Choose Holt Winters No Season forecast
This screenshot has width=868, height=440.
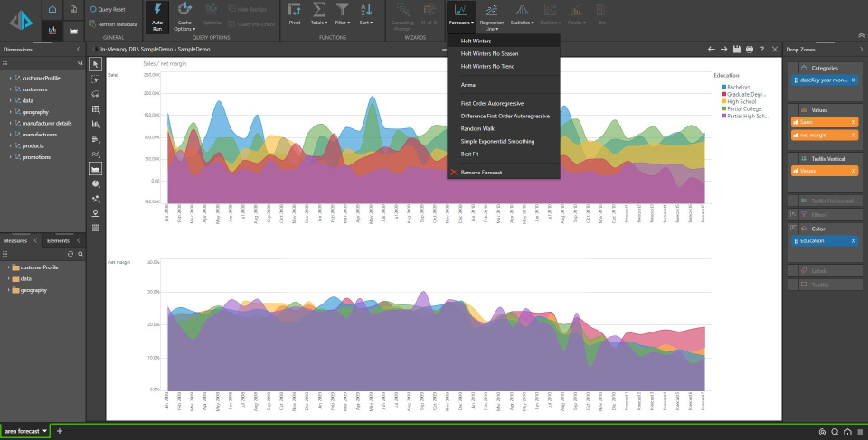(490, 53)
